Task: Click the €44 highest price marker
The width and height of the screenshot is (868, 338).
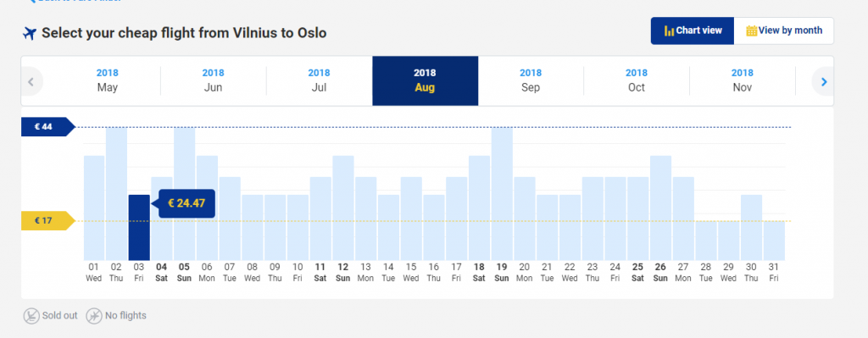Action: tap(47, 127)
